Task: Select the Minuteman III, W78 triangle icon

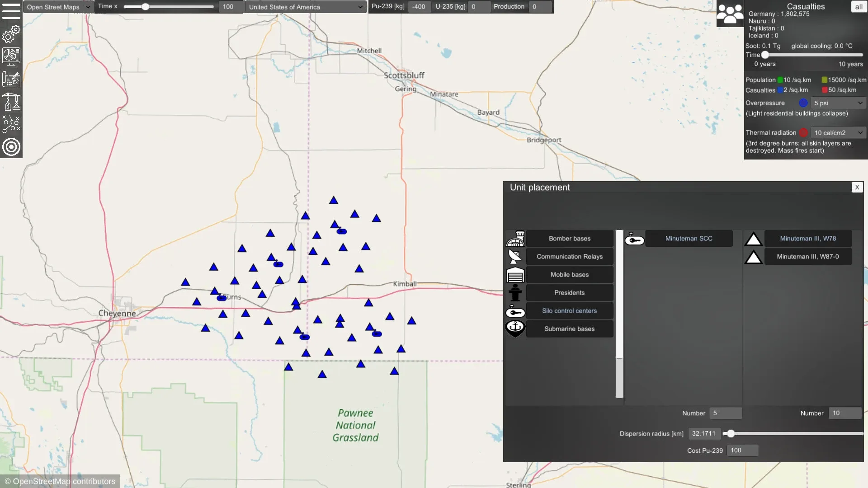Action: click(753, 239)
